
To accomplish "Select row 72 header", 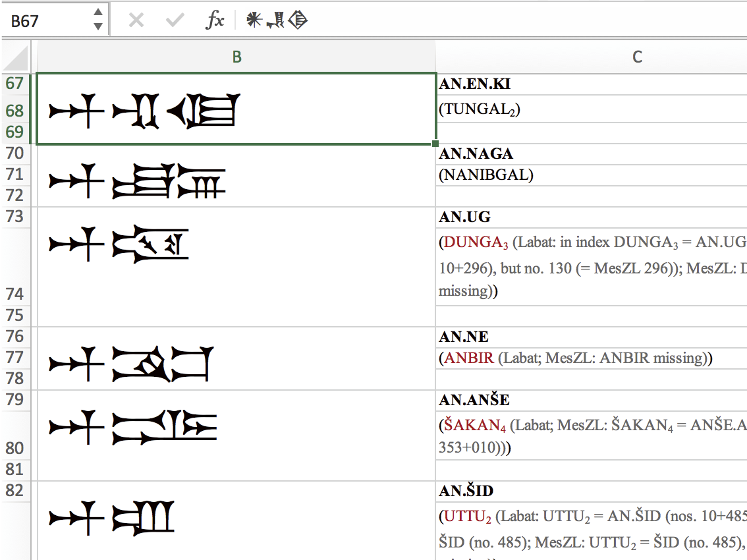I will pyautogui.click(x=14, y=196).
